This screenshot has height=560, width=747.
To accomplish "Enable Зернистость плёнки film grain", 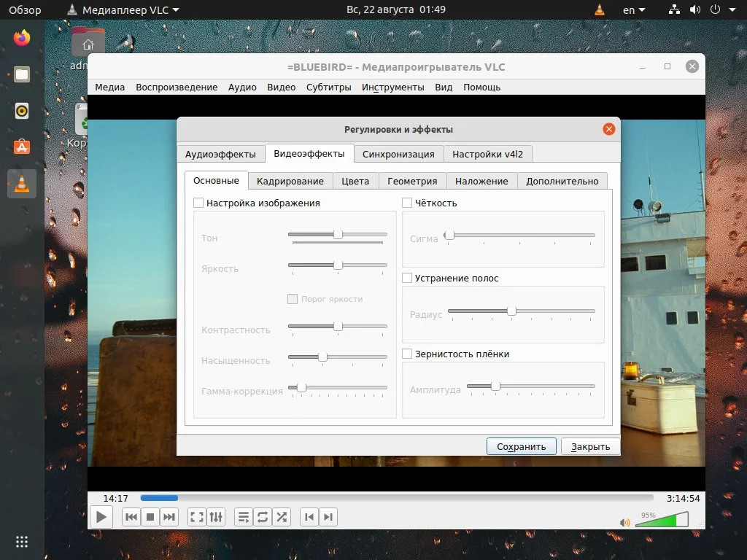I will coord(407,354).
